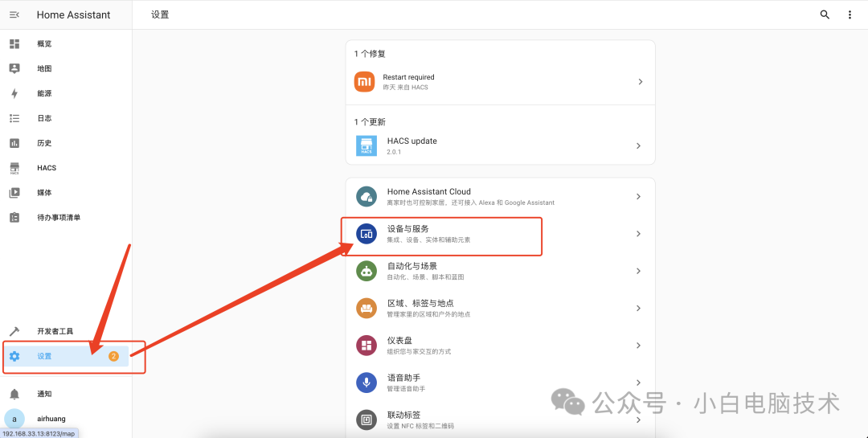Expand the Home Assistant Cloud chevron
The width and height of the screenshot is (868, 438).
click(638, 197)
